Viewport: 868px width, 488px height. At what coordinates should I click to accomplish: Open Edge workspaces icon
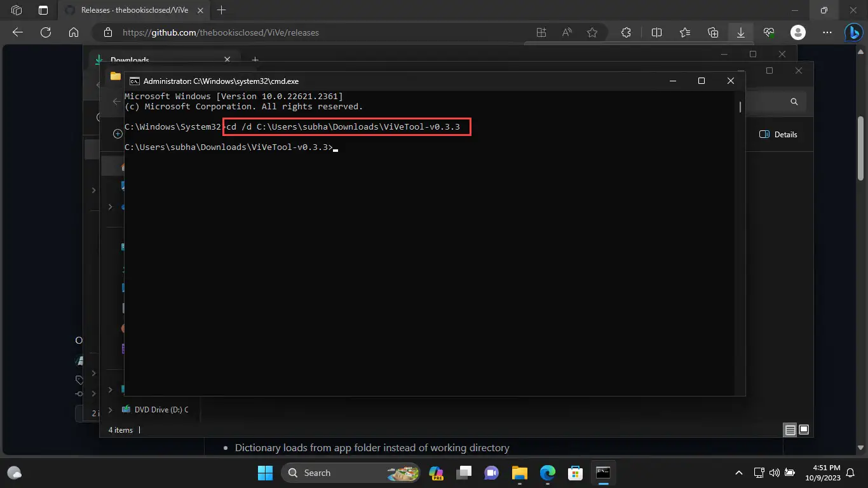click(x=17, y=10)
